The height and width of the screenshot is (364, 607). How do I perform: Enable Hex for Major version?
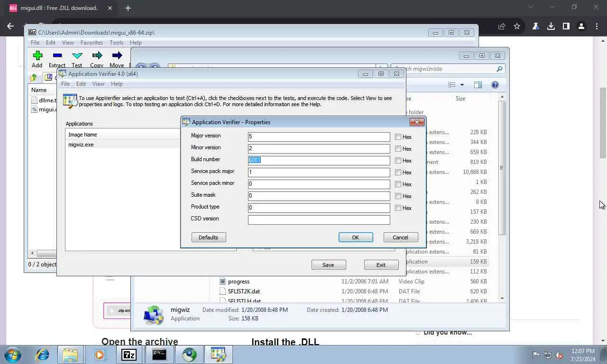coord(398,137)
